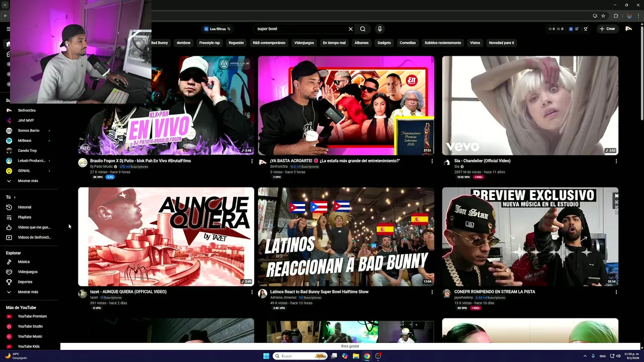Select R&B contemporáneo chip
This screenshot has height=362, width=644.
click(269, 43)
